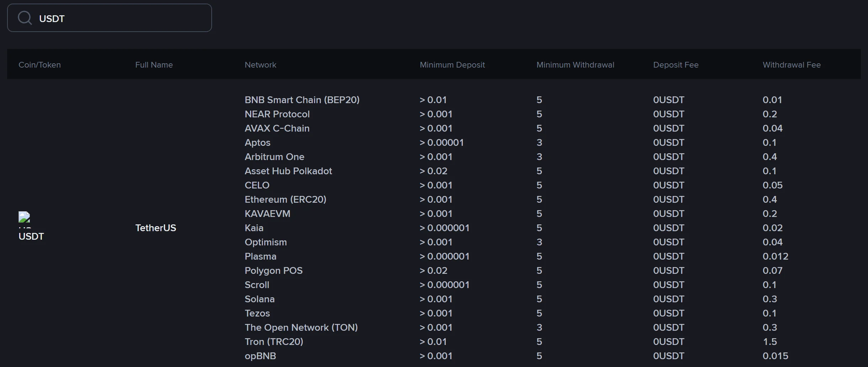Click Ethereum (ERC20) withdrawal fee 0.4

tap(770, 200)
